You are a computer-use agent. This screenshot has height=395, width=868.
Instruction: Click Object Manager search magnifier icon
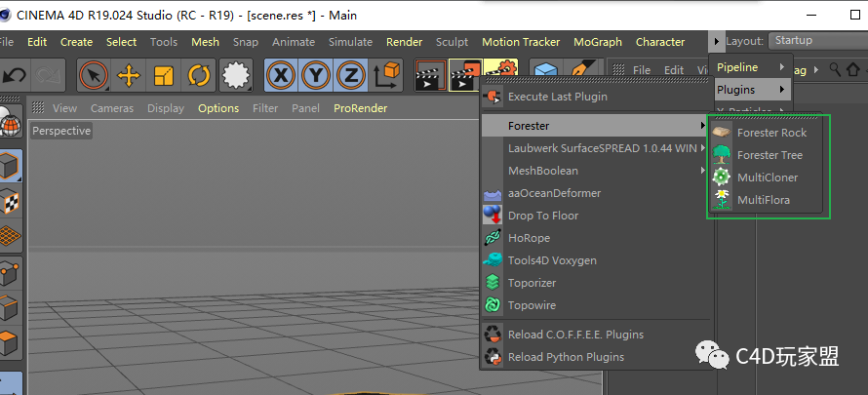pyautogui.click(x=835, y=69)
